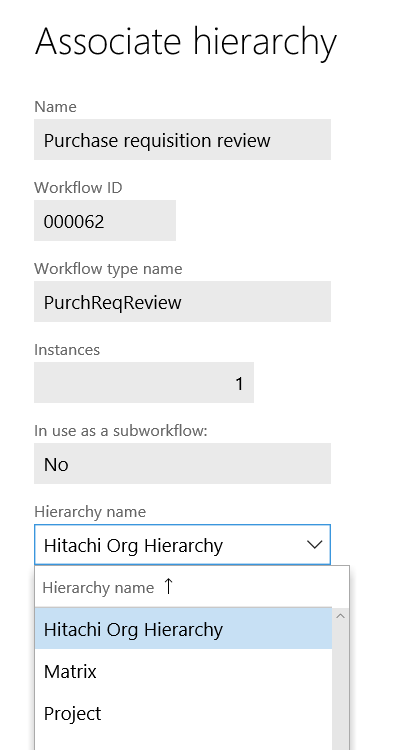The width and height of the screenshot is (411, 750).
Task: Pick the Project hierarchy option
Action: click(183, 713)
